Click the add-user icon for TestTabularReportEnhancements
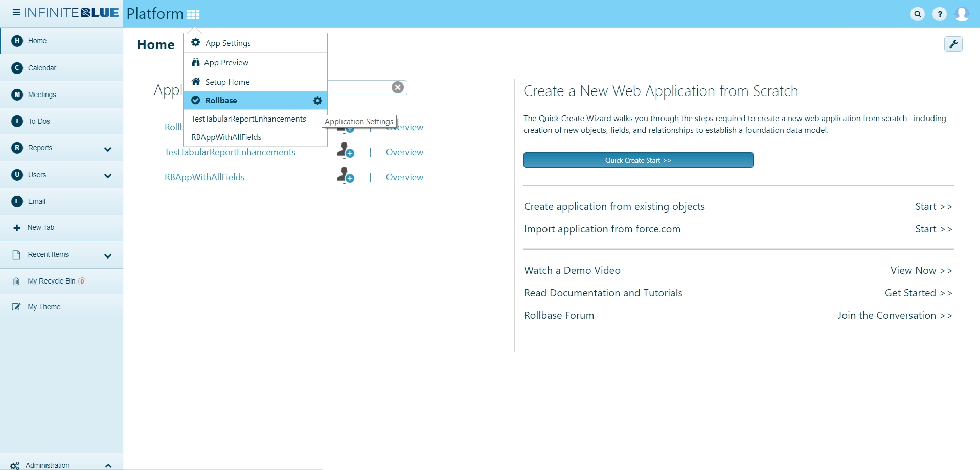This screenshot has width=980, height=470. click(x=346, y=150)
